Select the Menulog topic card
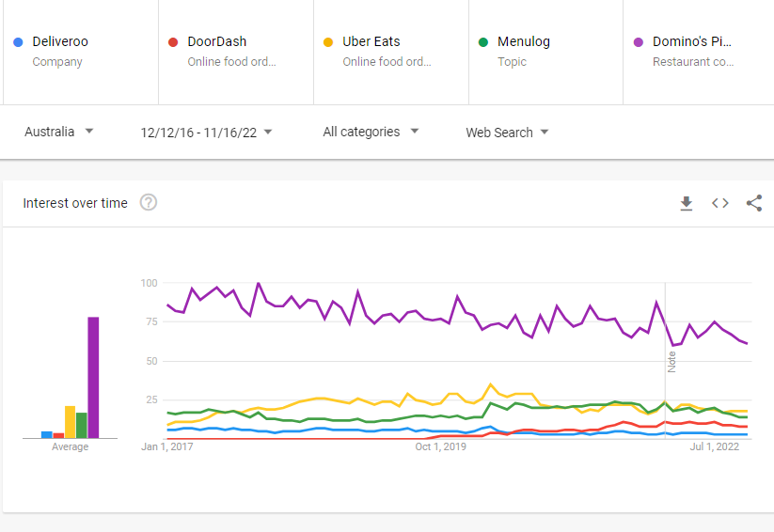774x532 pixels. coord(545,52)
